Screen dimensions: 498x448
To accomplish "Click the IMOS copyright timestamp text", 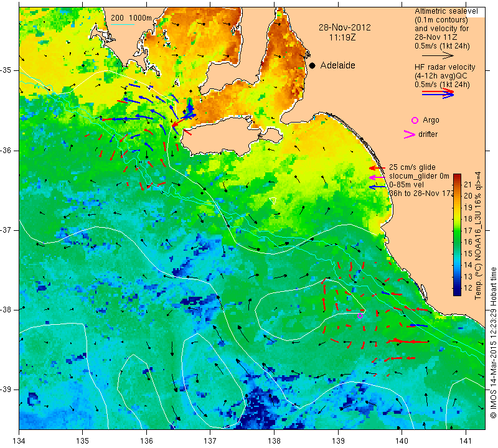I will point(493,342).
